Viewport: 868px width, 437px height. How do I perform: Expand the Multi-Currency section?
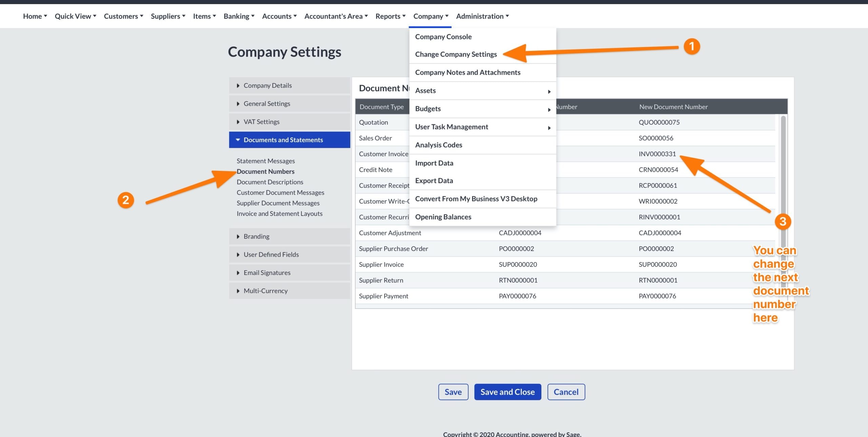click(x=265, y=291)
